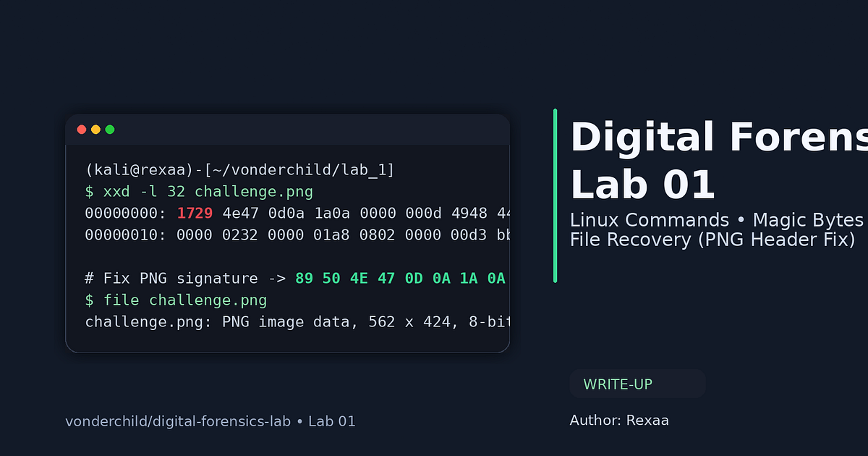Screen dimensions: 868x456
Task: Click the highlighted red bytes 1729
Action: point(195,214)
